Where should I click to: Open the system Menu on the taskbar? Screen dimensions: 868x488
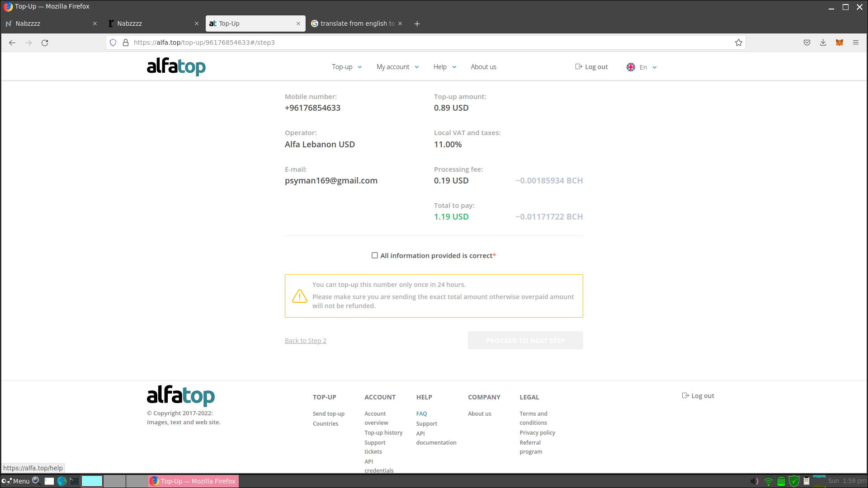pos(16,481)
